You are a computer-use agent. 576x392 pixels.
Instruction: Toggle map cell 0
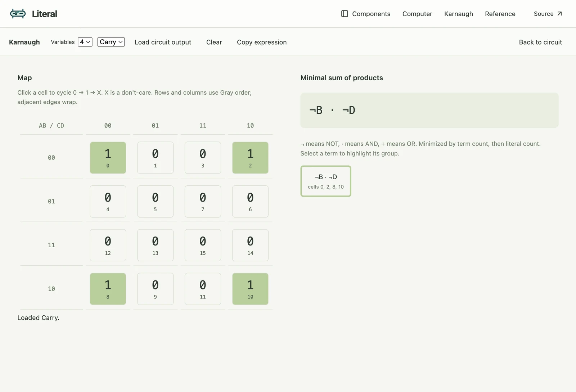pyautogui.click(x=108, y=158)
